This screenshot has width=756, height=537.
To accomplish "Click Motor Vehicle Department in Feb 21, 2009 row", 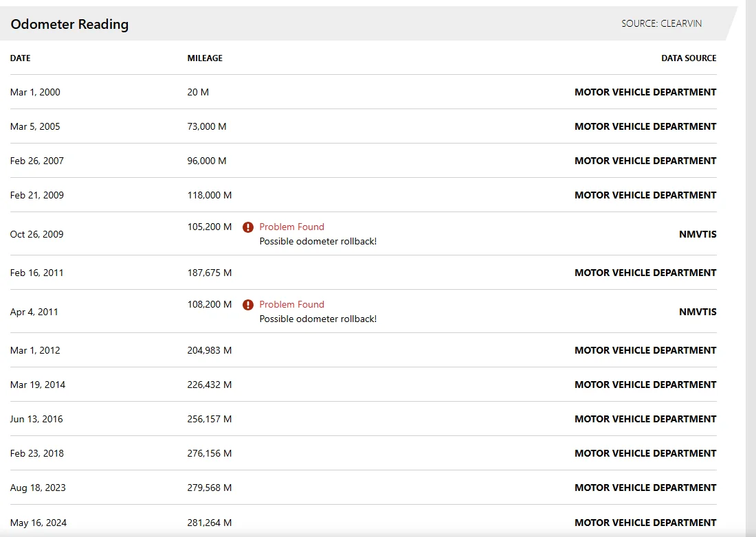I will pyautogui.click(x=645, y=195).
